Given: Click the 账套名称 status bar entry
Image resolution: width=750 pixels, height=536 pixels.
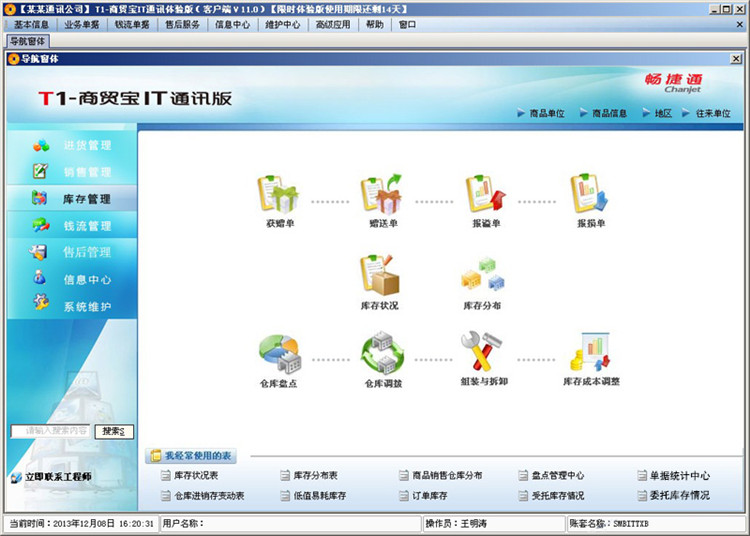Looking at the screenshot, I should coord(655,524).
